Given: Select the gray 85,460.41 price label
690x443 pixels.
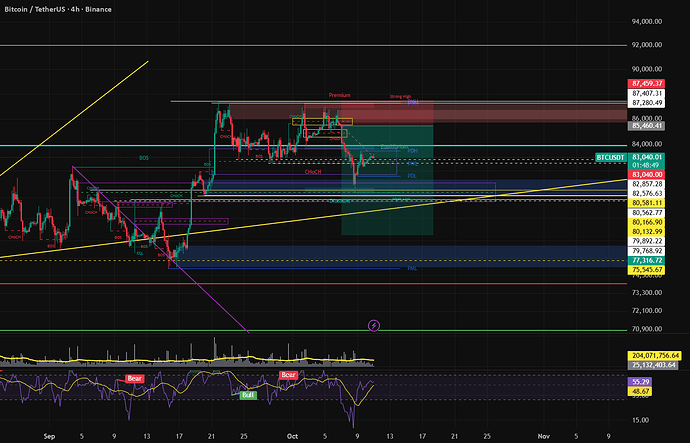Looking at the screenshot, I should coord(646,126).
